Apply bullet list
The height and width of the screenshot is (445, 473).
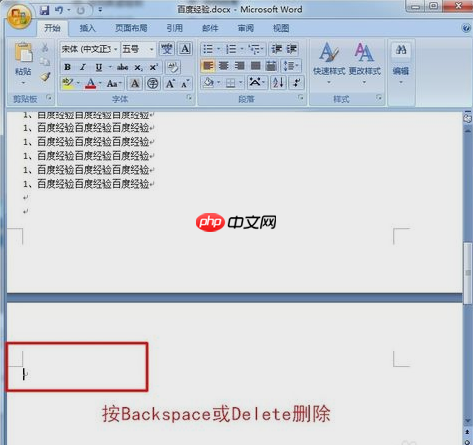208,49
